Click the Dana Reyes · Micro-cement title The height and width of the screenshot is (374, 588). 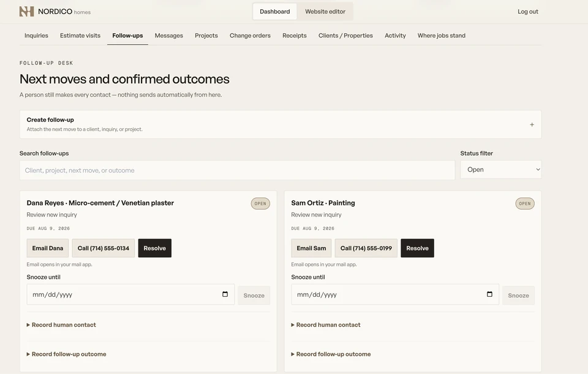pos(100,203)
